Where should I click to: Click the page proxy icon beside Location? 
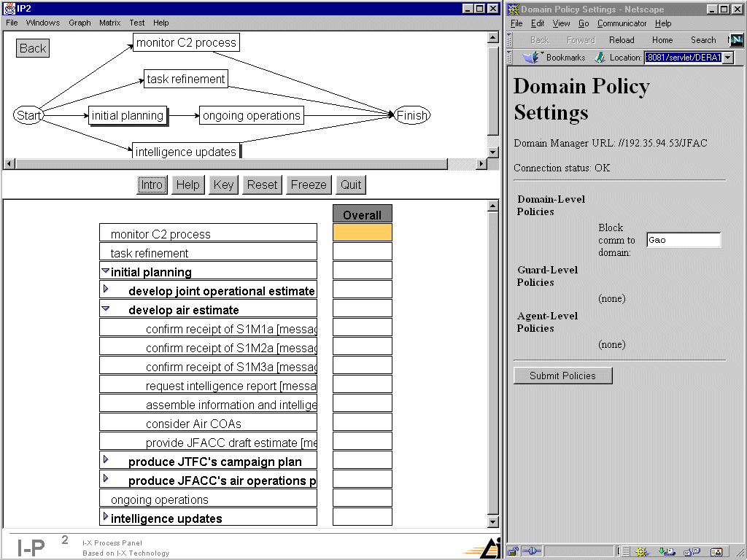600,58
